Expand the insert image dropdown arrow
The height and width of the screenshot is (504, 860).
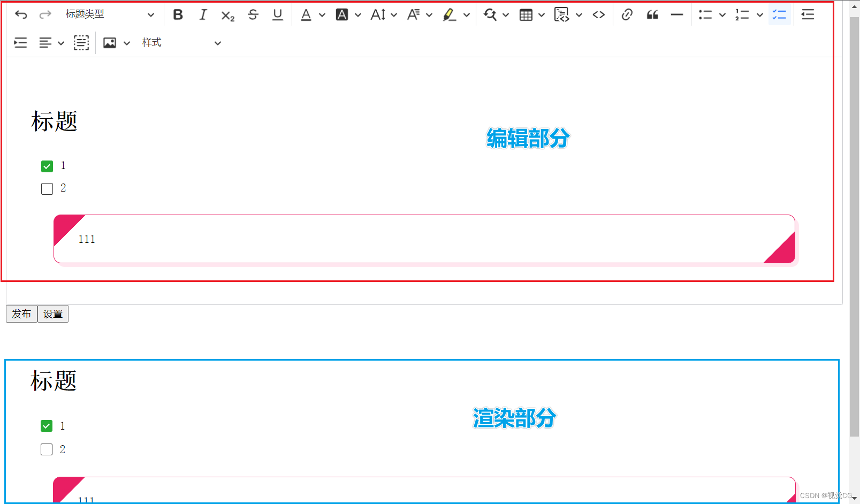pos(127,43)
